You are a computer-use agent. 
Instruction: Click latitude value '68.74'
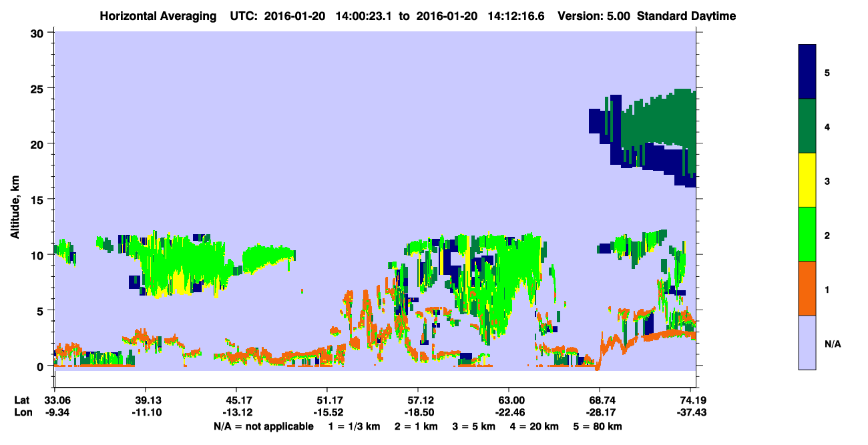[x=600, y=400]
